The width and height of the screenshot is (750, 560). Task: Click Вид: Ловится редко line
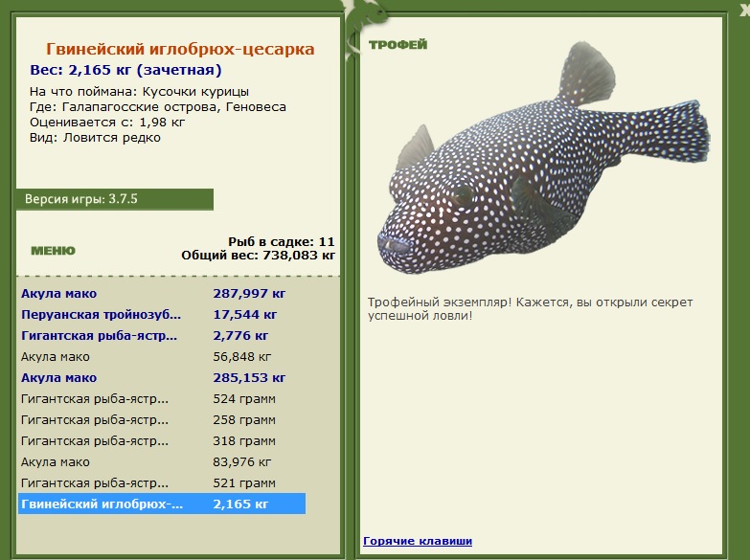pyautogui.click(x=95, y=138)
